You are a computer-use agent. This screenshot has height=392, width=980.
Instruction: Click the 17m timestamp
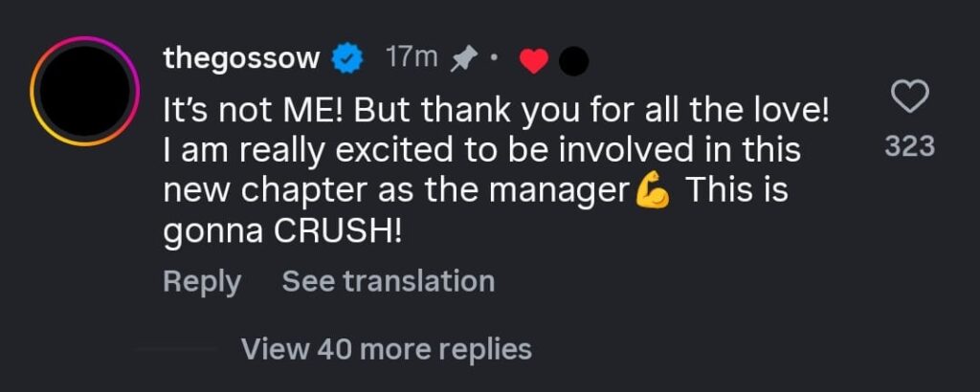[x=411, y=59]
